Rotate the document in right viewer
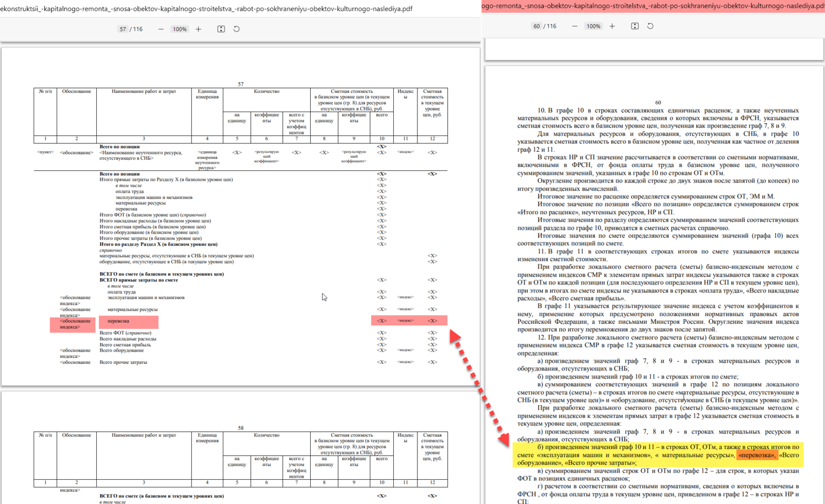 [650, 26]
